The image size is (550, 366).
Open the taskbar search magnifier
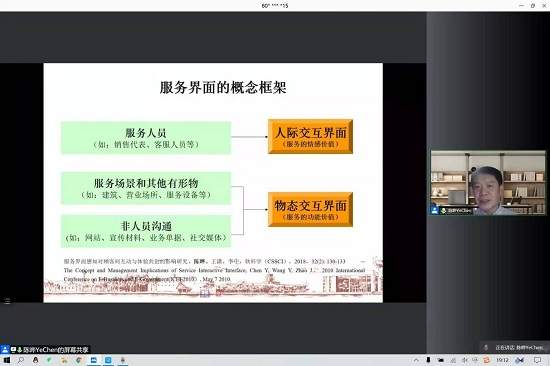(21, 360)
